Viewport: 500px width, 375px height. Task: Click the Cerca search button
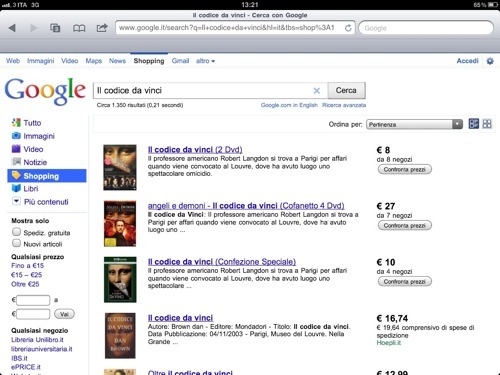[346, 90]
